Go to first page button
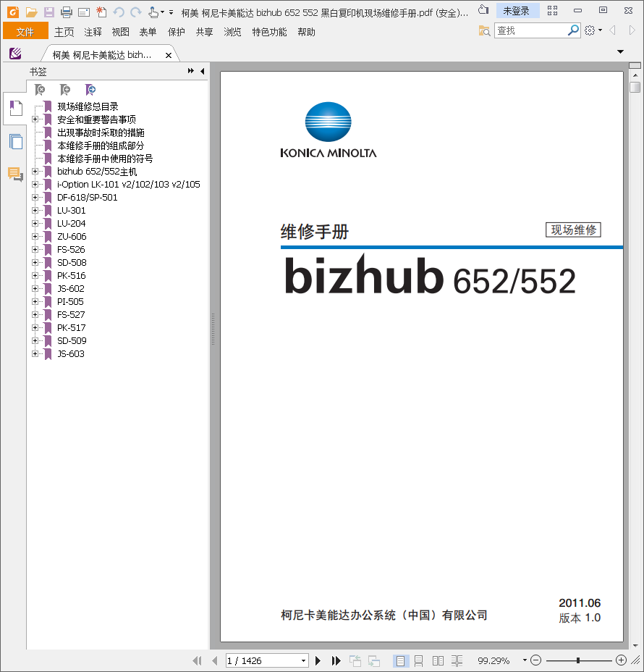The height and width of the screenshot is (672, 644). point(197,660)
